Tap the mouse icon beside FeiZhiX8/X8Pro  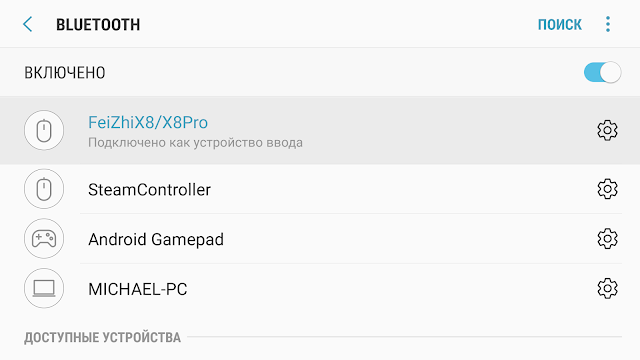(x=44, y=131)
